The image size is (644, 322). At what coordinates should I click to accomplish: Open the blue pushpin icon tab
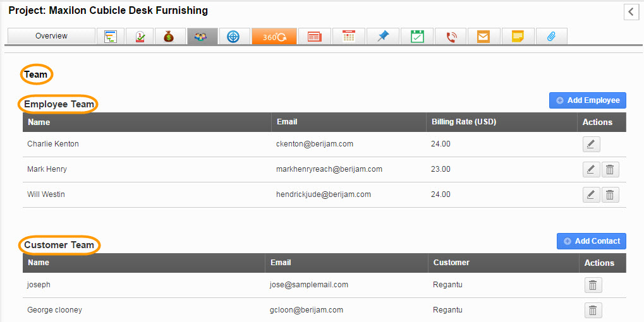click(382, 37)
